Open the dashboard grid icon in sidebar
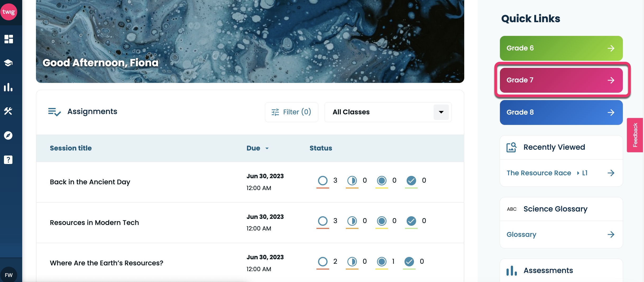This screenshot has width=644, height=282. pos(8,39)
